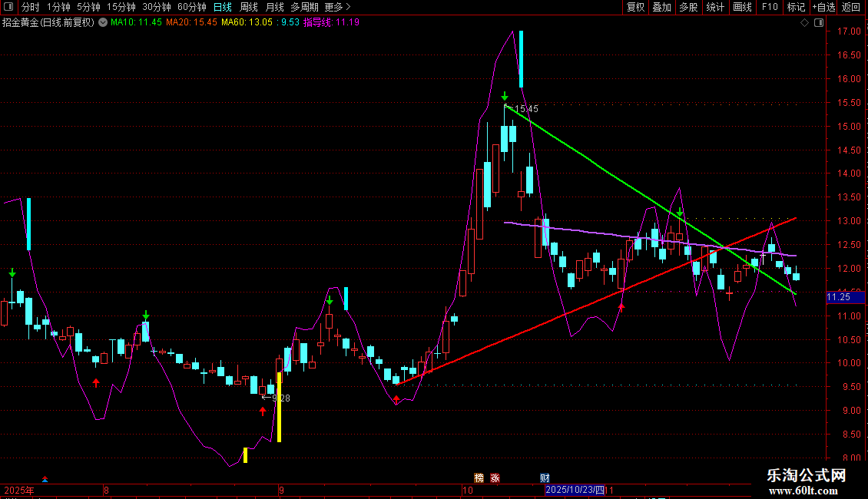Open F10 company information
The width and height of the screenshot is (868, 499).
(x=770, y=7)
